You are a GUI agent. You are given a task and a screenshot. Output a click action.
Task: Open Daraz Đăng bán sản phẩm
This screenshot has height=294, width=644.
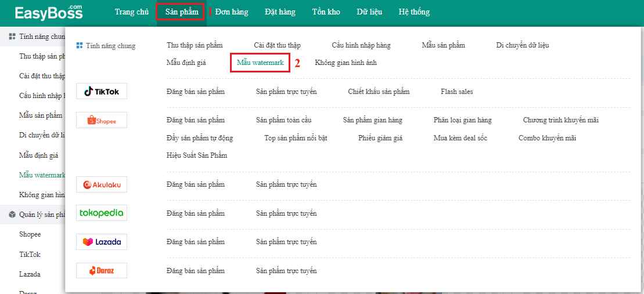tap(196, 271)
